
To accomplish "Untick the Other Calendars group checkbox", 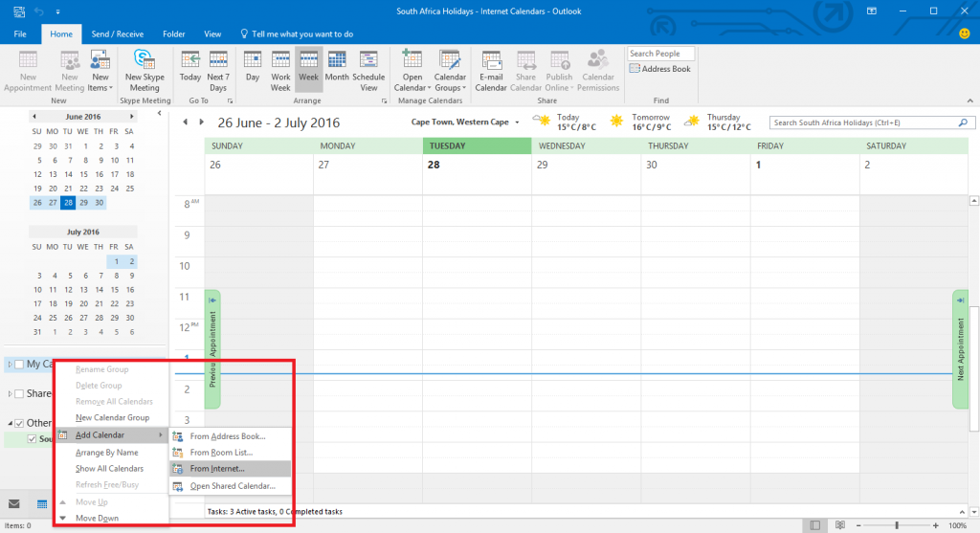I will [19, 423].
